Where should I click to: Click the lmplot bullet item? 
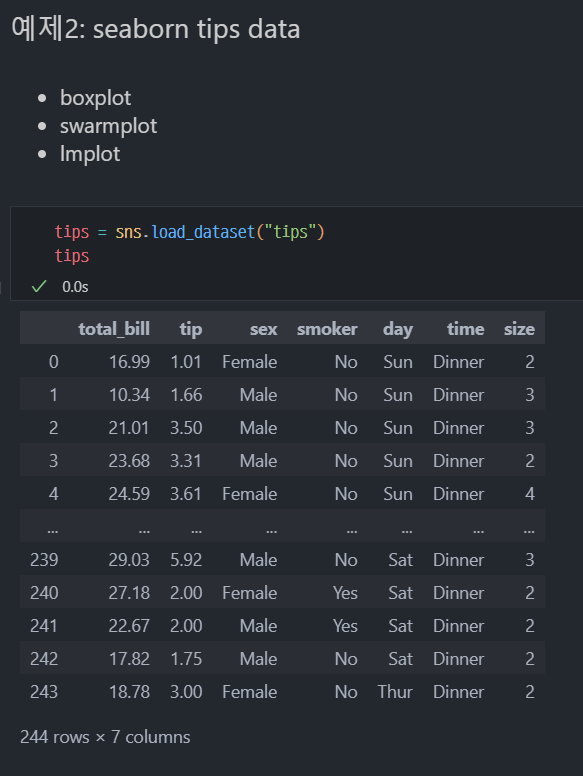tap(90, 154)
